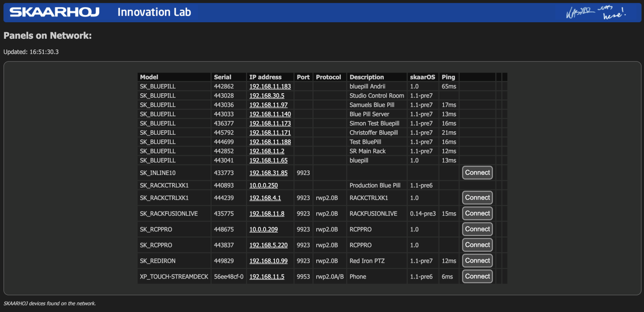Connect to SK_RCPPRO serial 443837
Screen dimensions: 644x312
tap(477, 245)
